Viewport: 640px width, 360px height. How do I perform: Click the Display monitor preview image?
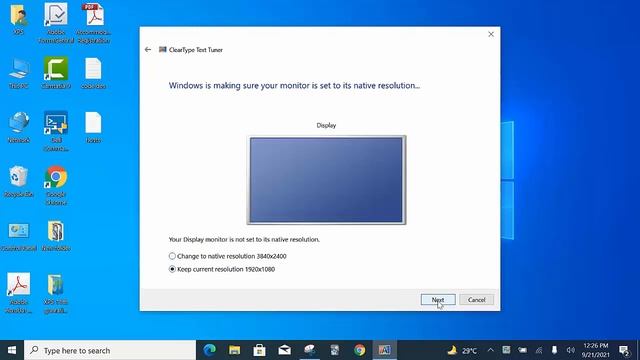coord(326,180)
